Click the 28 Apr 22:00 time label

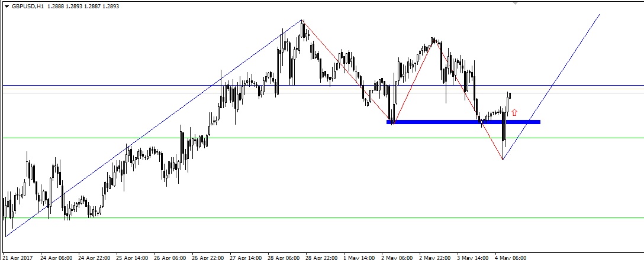coord(321,257)
